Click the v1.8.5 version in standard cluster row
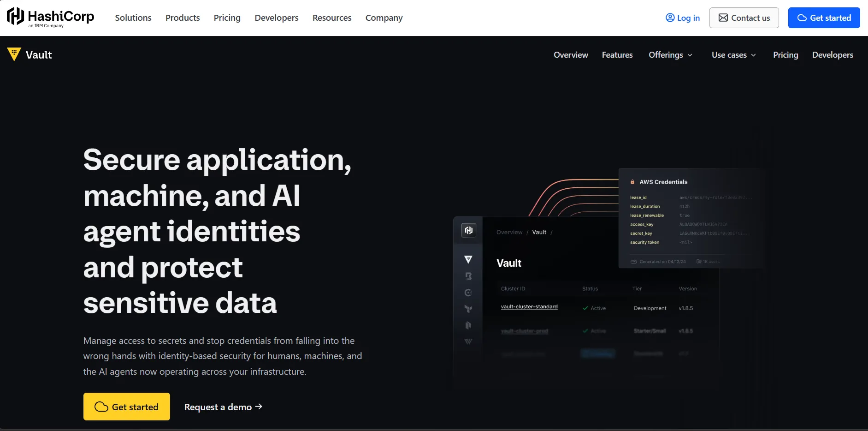Viewport: 868px width, 431px height. pos(685,308)
